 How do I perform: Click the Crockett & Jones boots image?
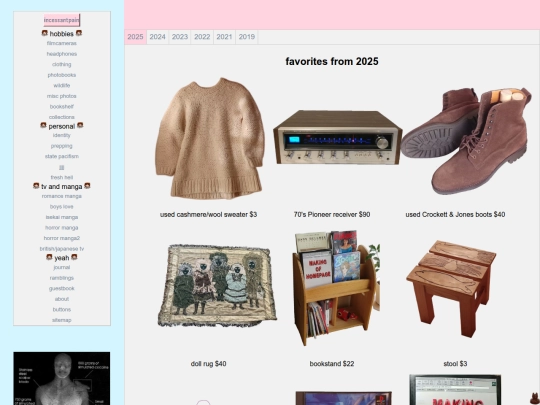coord(466,141)
